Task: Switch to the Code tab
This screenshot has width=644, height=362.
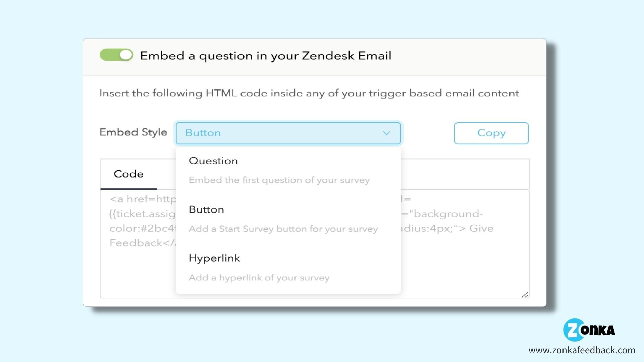Action: (128, 174)
